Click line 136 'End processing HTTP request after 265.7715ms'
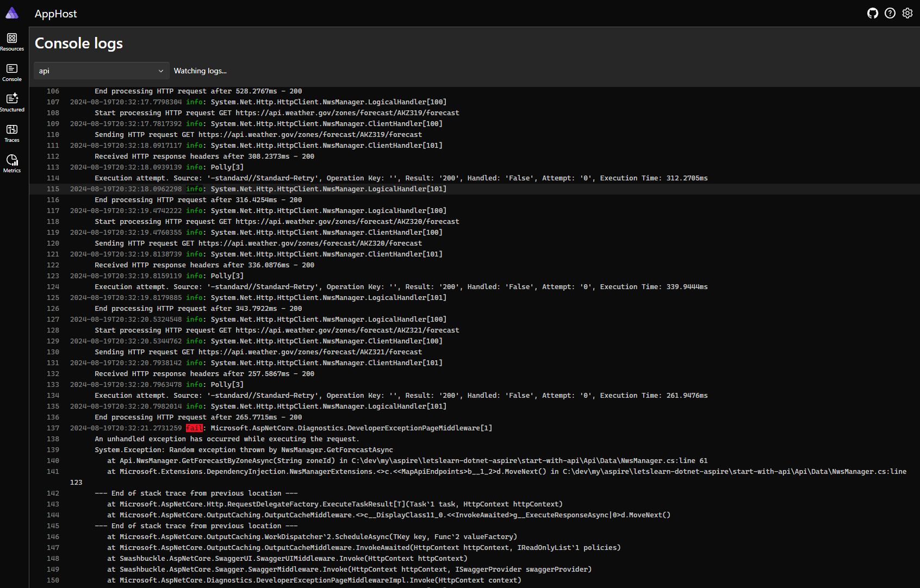The width and height of the screenshot is (920, 588). 198,417
